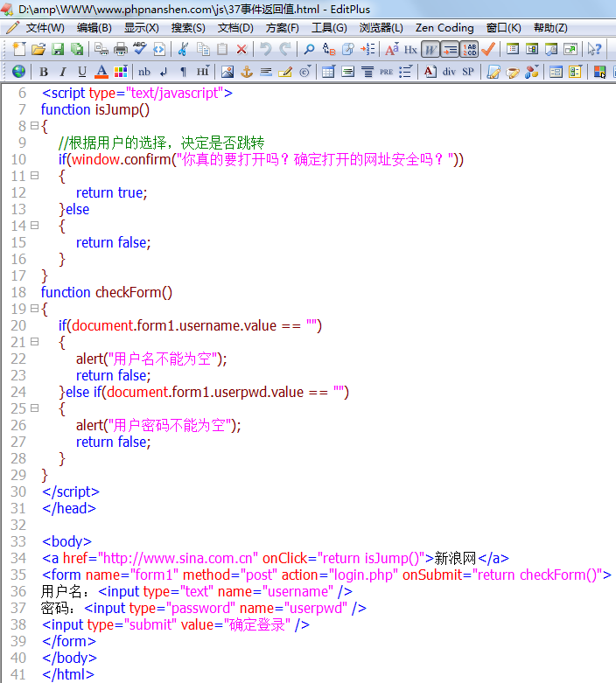Save all open files
This screenshot has width=616, height=683.
pyautogui.click(x=77, y=49)
